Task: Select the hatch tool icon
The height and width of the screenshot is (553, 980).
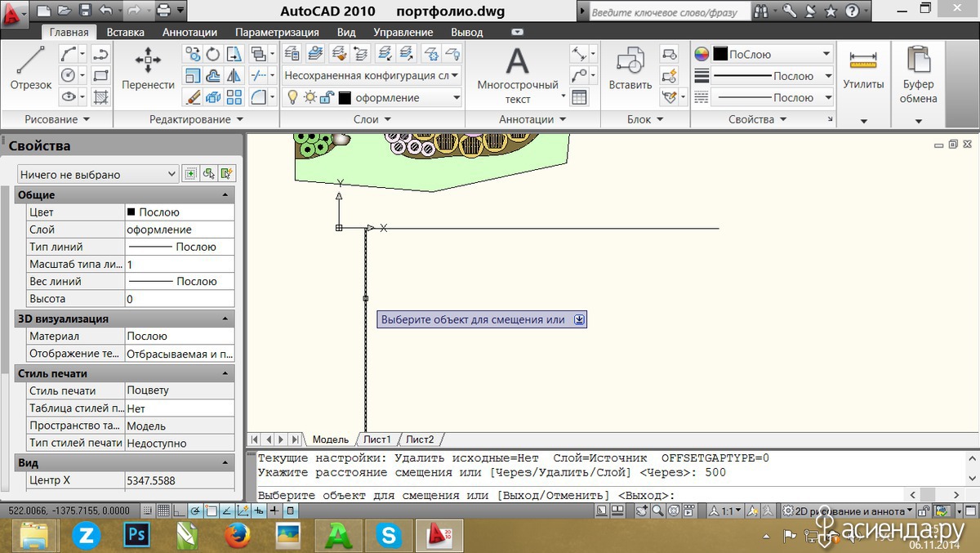Action: [101, 97]
